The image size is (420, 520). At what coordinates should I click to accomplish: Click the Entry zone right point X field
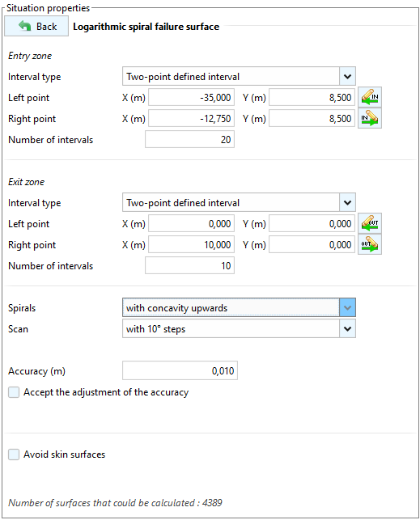(x=192, y=118)
